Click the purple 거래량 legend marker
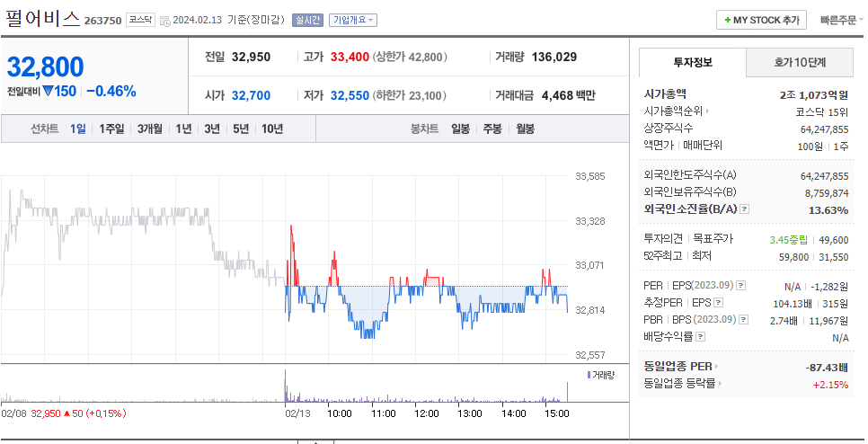This screenshot has height=444, width=868. [589, 376]
